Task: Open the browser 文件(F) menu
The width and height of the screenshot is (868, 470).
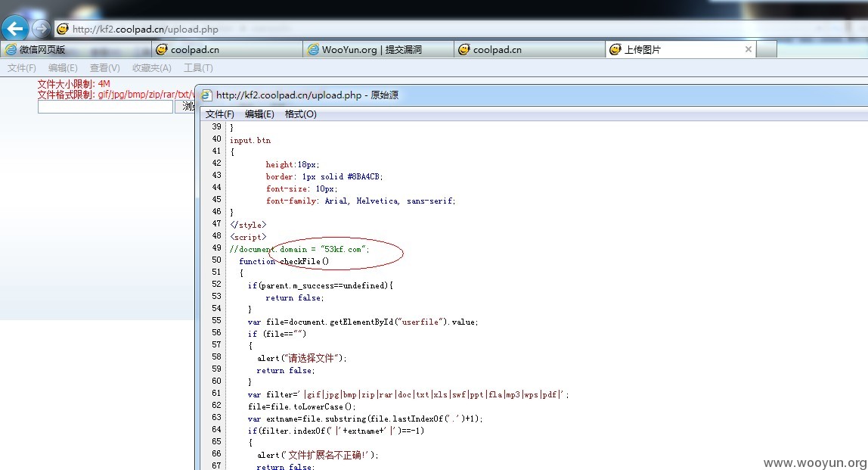Action: 22,67
